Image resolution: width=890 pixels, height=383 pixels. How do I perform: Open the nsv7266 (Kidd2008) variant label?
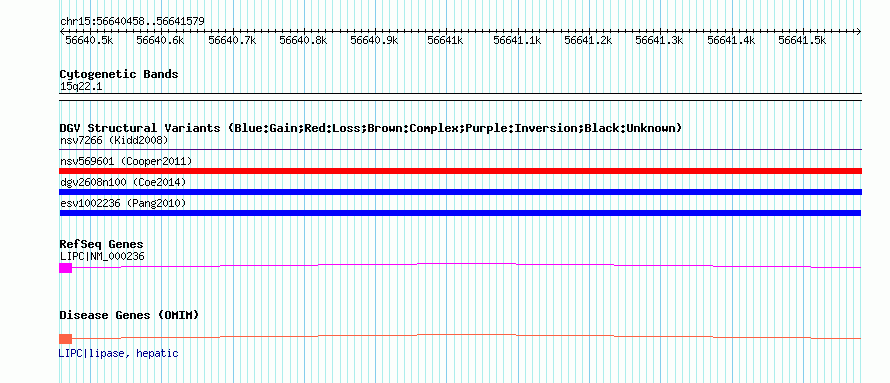[114, 140]
